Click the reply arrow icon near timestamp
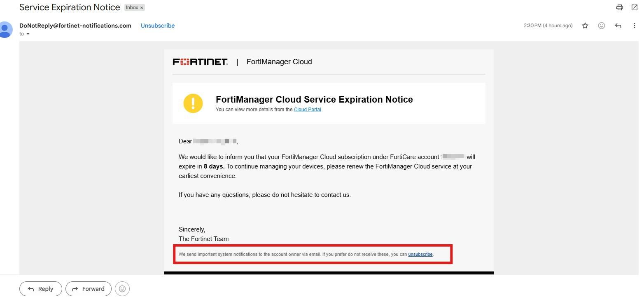 point(618,26)
